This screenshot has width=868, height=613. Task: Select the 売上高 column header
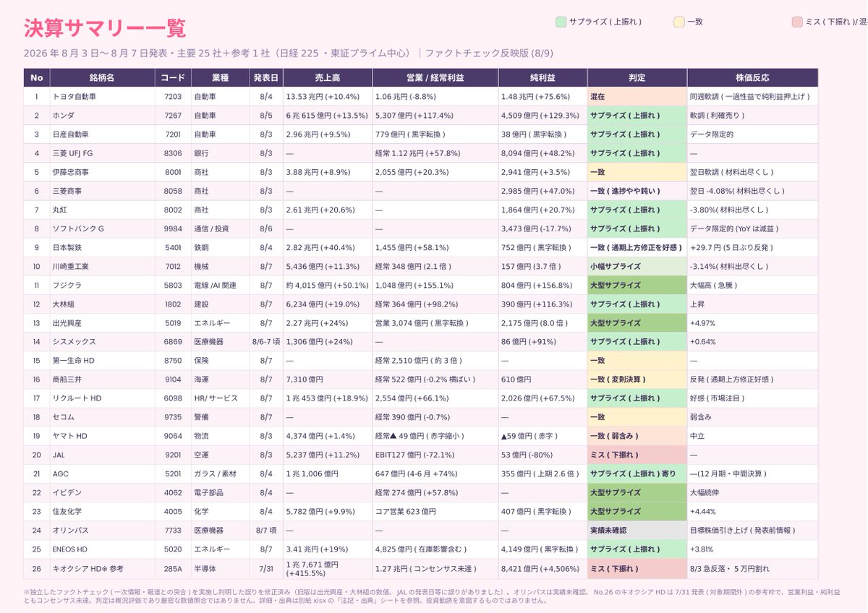[328, 77]
